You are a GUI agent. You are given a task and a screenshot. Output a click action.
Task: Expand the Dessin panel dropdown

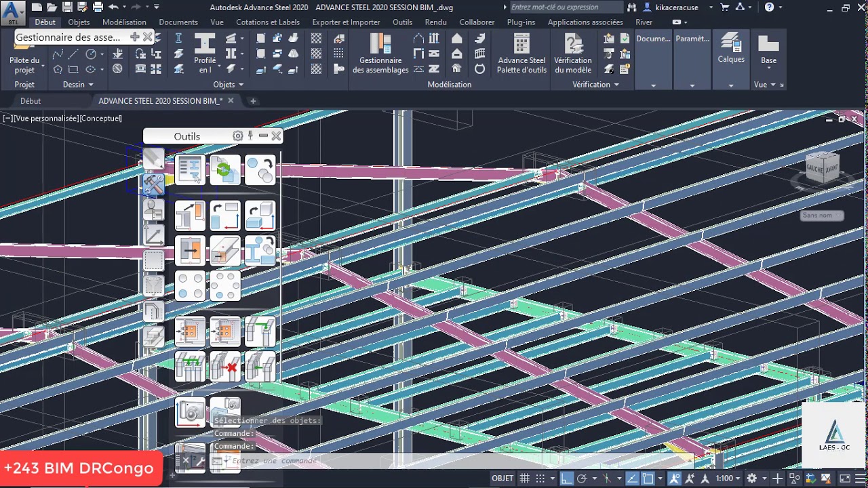pos(92,85)
